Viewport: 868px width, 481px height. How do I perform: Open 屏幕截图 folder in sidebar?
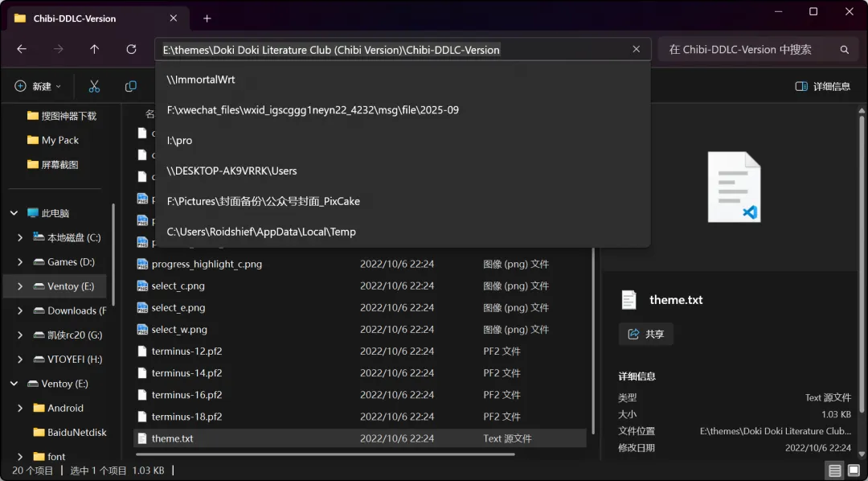click(x=53, y=165)
